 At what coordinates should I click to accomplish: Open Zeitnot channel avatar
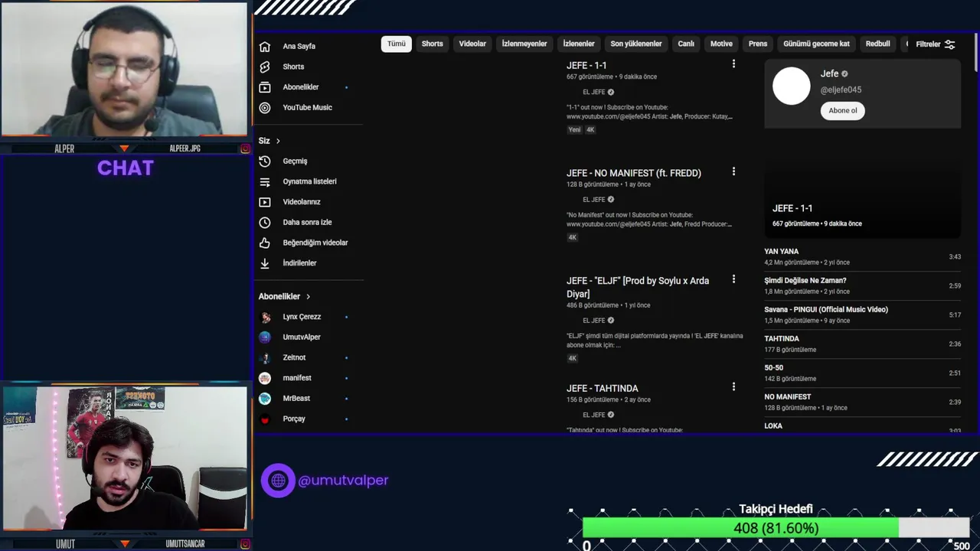tap(265, 357)
